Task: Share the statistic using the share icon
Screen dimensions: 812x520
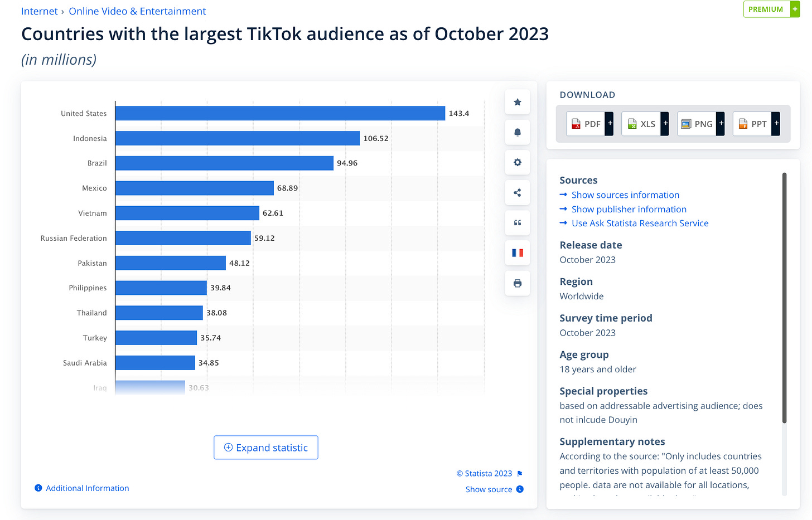Action: click(x=517, y=192)
